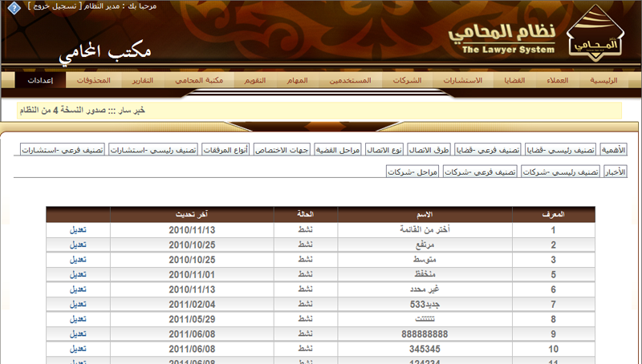Switch to the الأهمية tab
The image size is (642, 364).
(x=613, y=150)
